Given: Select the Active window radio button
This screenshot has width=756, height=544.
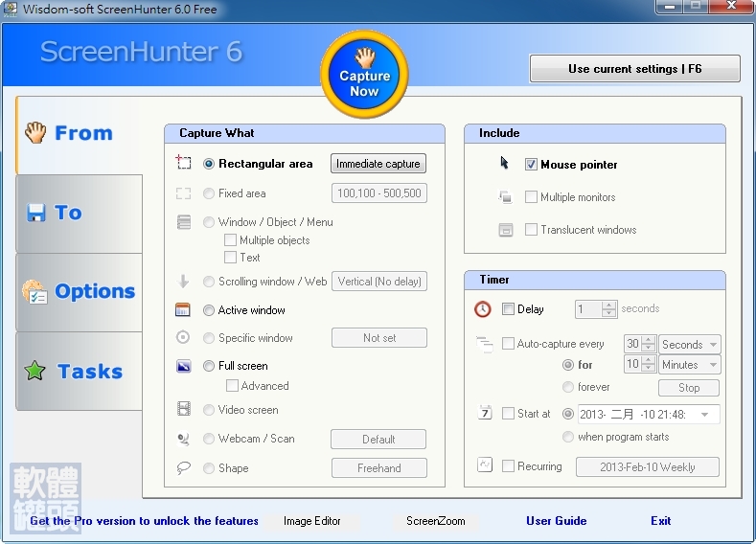Looking at the screenshot, I should coord(208,310).
